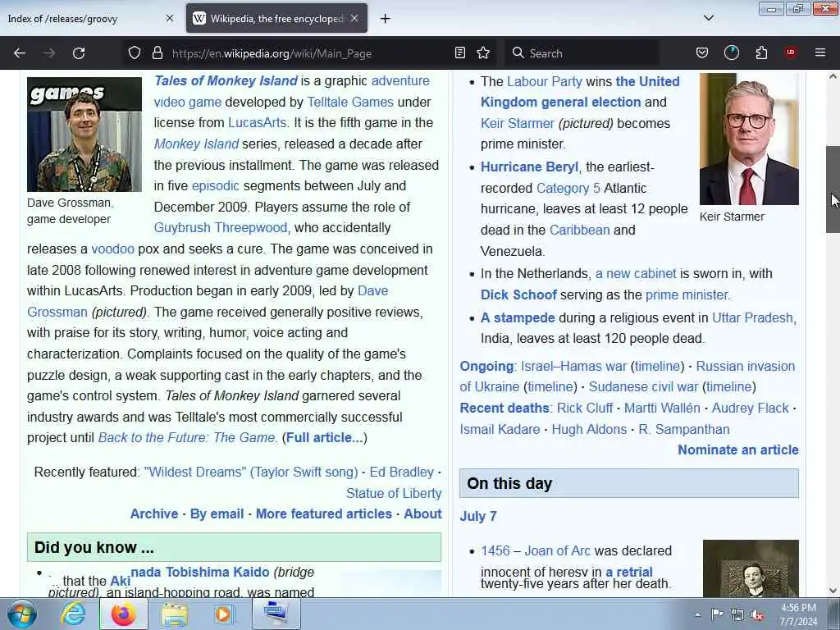
Task: Open the LucasArts article link
Action: coord(257,123)
